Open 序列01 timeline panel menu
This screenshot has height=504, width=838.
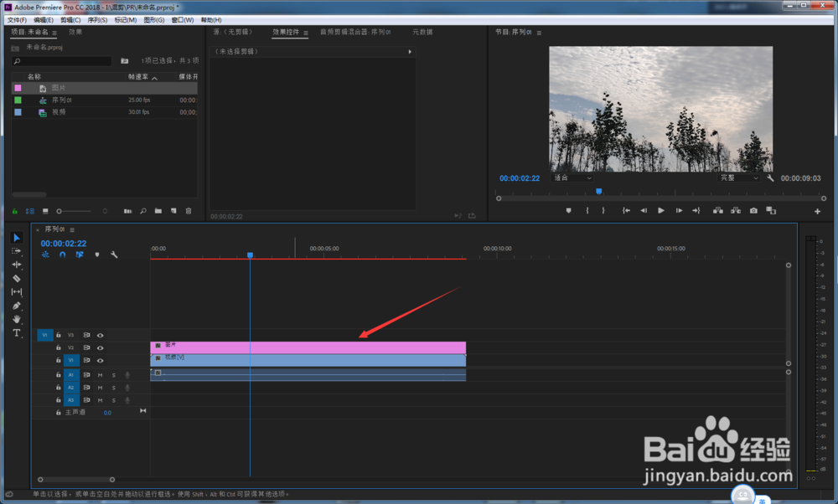[x=72, y=230]
